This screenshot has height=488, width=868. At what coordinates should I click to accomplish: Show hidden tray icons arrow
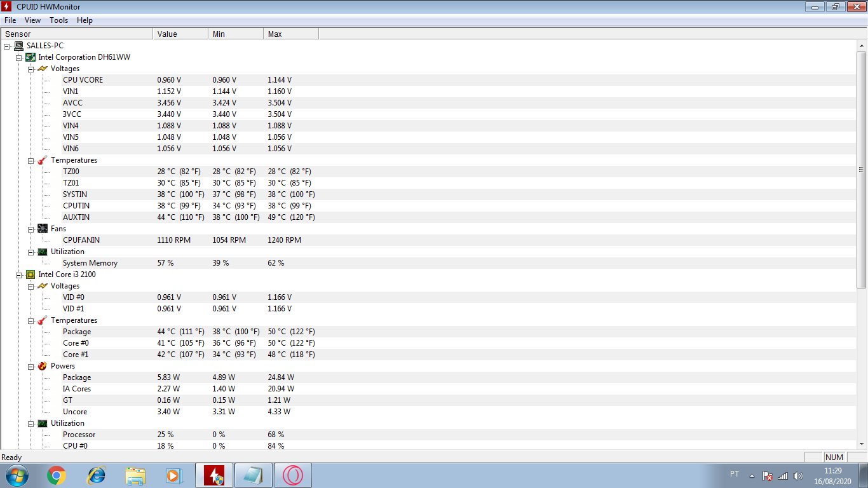click(752, 475)
